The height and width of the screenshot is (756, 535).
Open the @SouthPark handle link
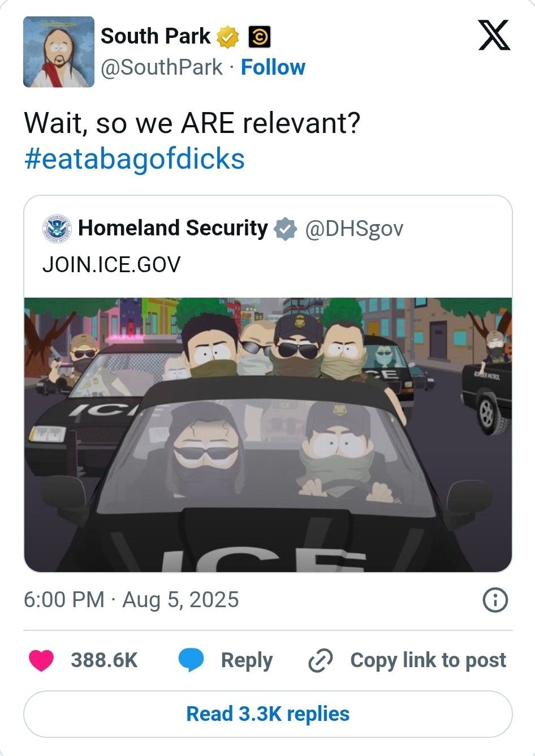[162, 67]
